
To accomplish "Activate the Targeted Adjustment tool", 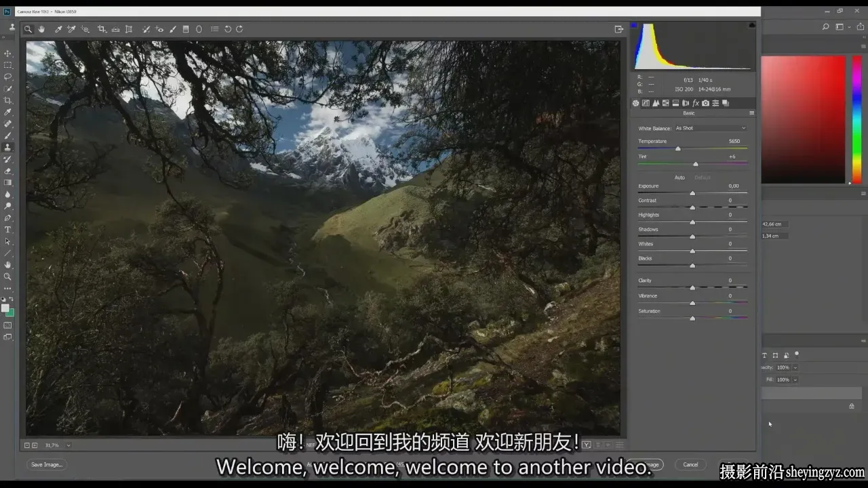I will [x=85, y=29].
